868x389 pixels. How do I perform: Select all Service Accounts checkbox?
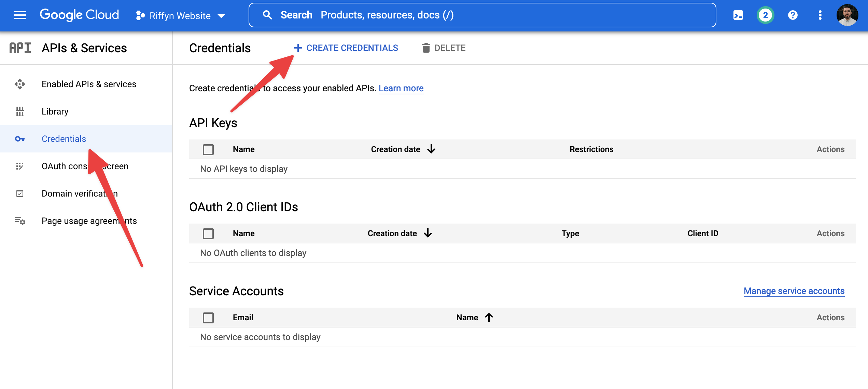pos(208,318)
